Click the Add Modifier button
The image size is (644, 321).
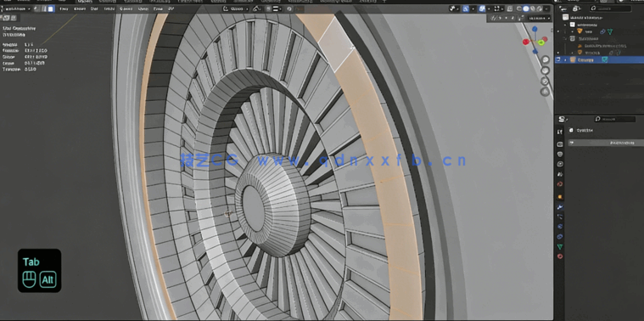pos(606,143)
